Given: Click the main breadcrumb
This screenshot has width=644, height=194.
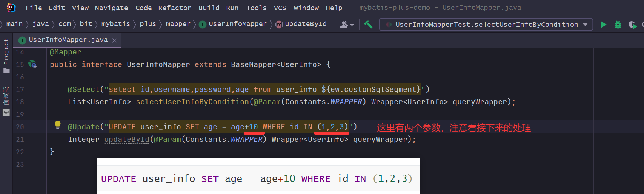Looking at the screenshot, I should tap(14, 24).
